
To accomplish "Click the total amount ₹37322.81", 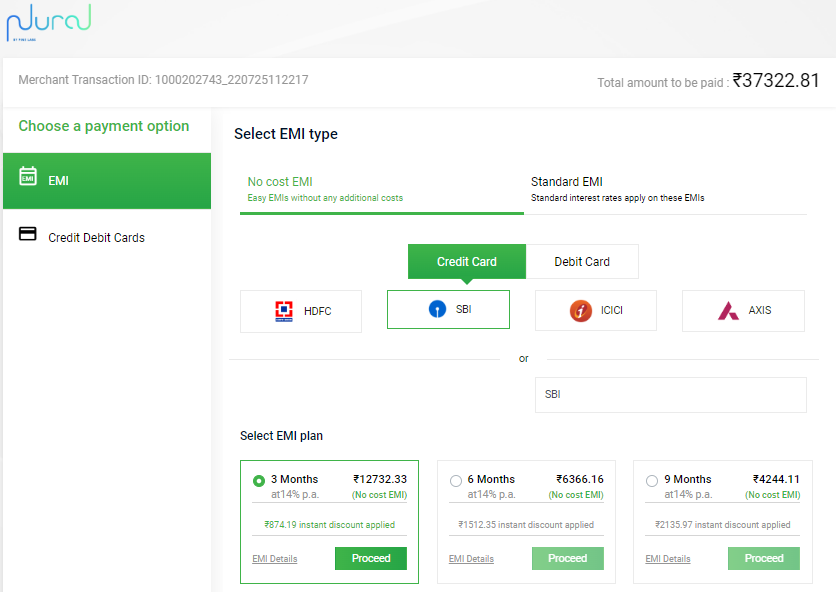I will tap(776, 81).
